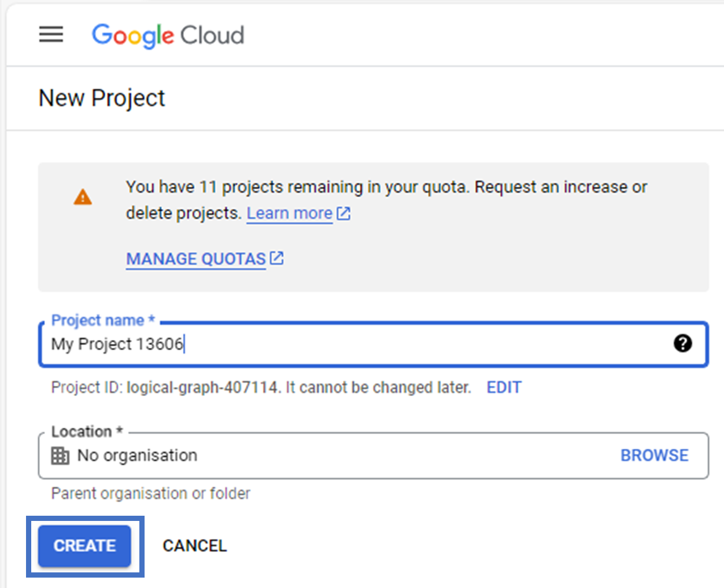
Task: Click the warning triangle in the quota banner
Action: point(83,197)
